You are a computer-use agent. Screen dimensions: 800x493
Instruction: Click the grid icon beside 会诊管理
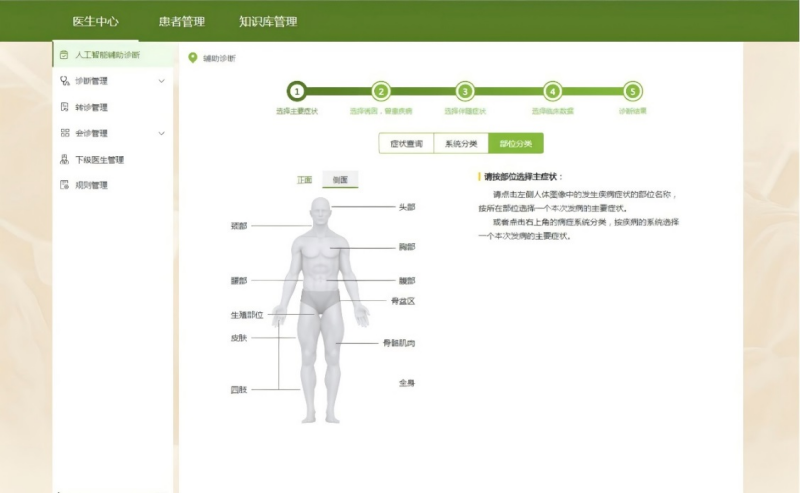65,133
